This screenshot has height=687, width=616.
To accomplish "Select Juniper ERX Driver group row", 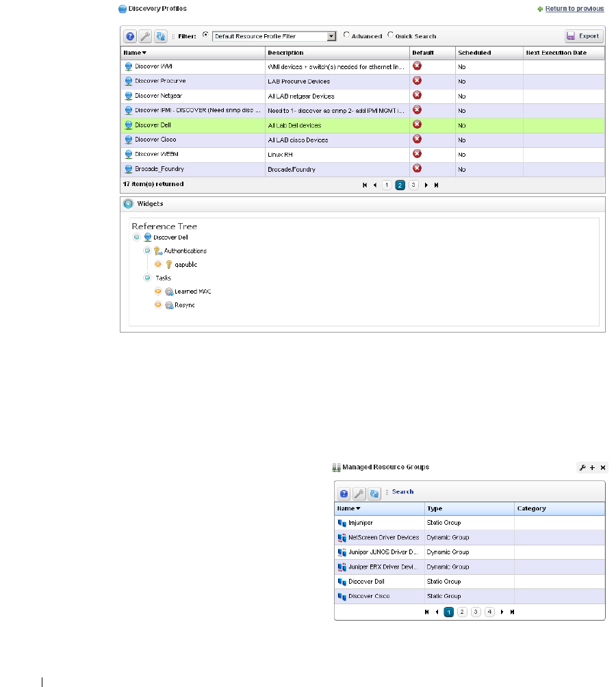I will tap(470, 567).
